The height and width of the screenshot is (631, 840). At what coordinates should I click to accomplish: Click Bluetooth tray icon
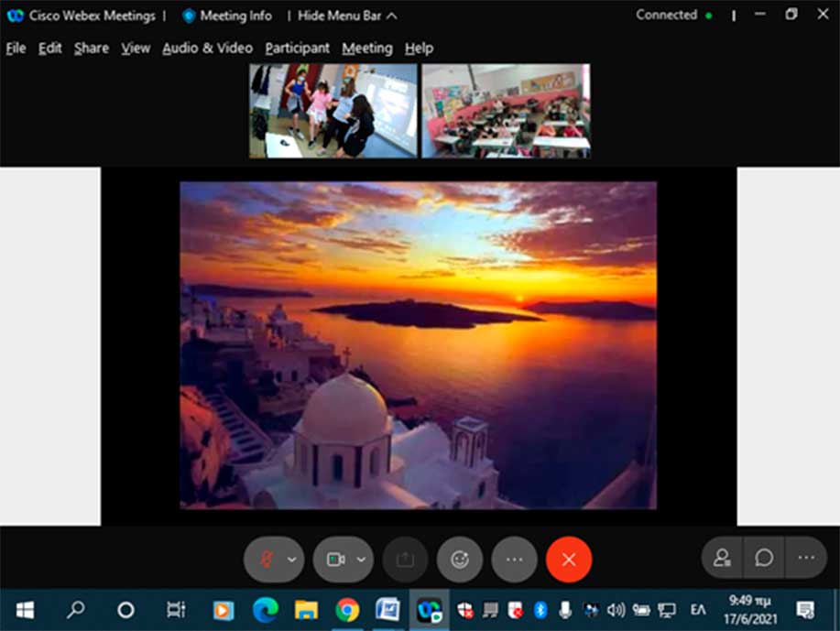coord(540,610)
